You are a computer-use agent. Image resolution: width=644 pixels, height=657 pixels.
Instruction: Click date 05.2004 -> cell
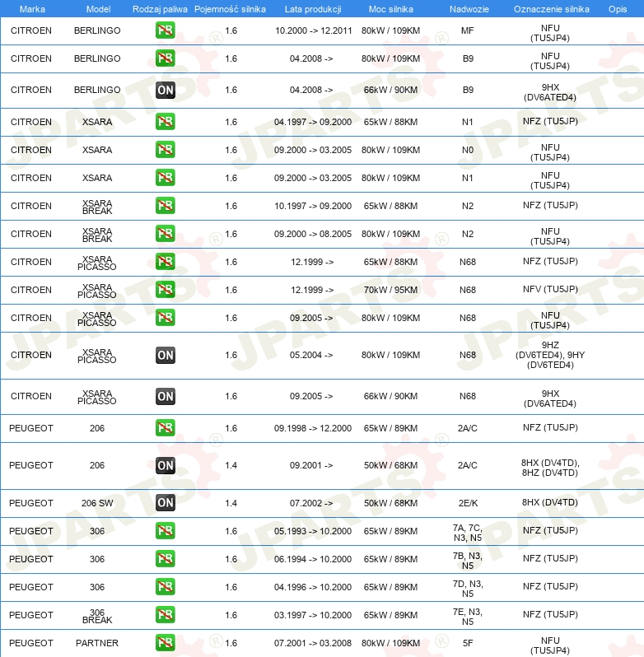click(311, 355)
